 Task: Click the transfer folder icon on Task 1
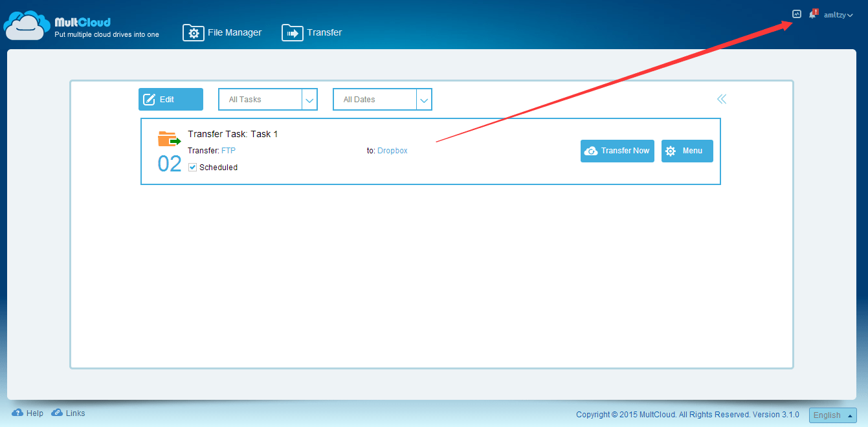click(168, 138)
